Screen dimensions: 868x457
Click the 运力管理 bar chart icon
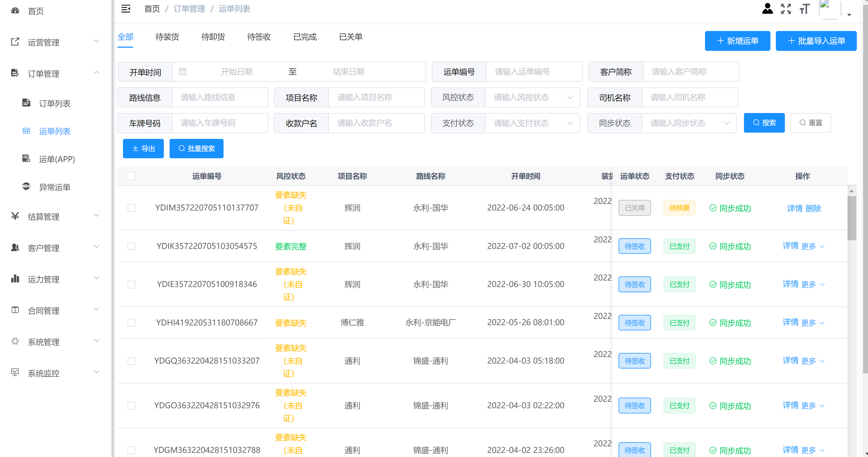pyautogui.click(x=15, y=279)
